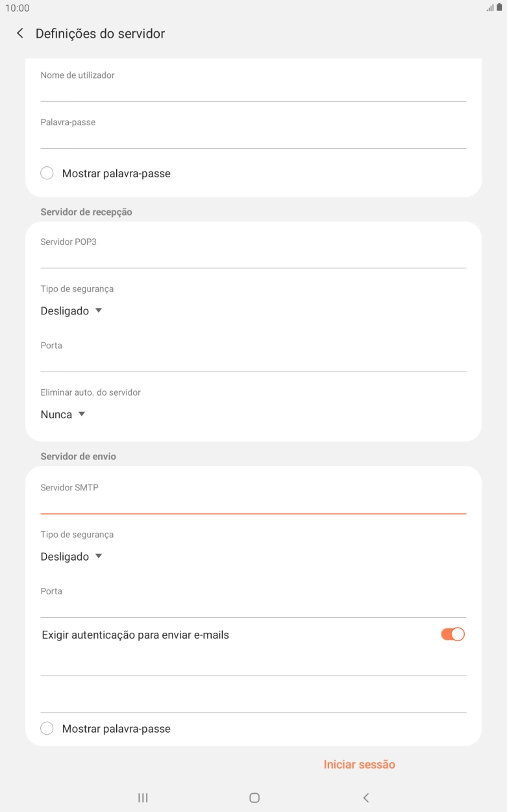Screen dimensions: 507x812
Task: Tap the navigation back key at bottom right
Action: (x=365, y=797)
